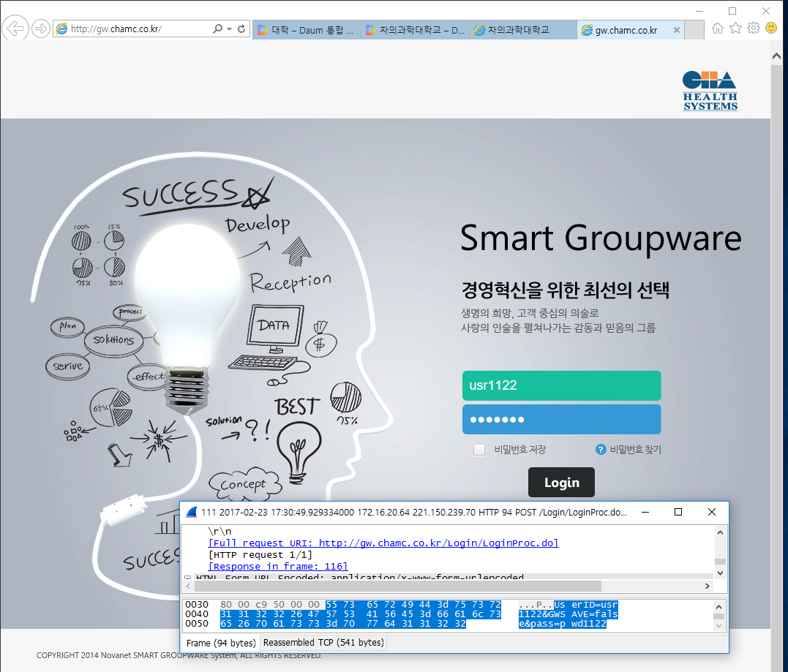The width and height of the screenshot is (788, 672).
Task: Click the packet details horizontal scrollbar thumb
Action: pos(398,586)
